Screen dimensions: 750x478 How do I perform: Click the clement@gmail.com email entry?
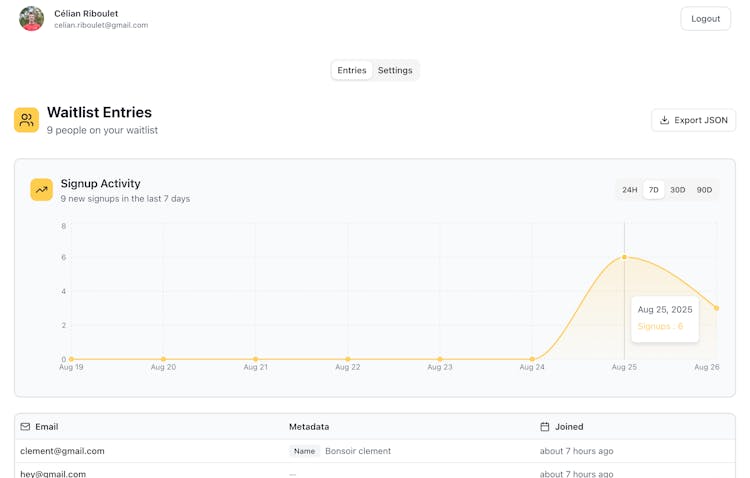click(62, 451)
